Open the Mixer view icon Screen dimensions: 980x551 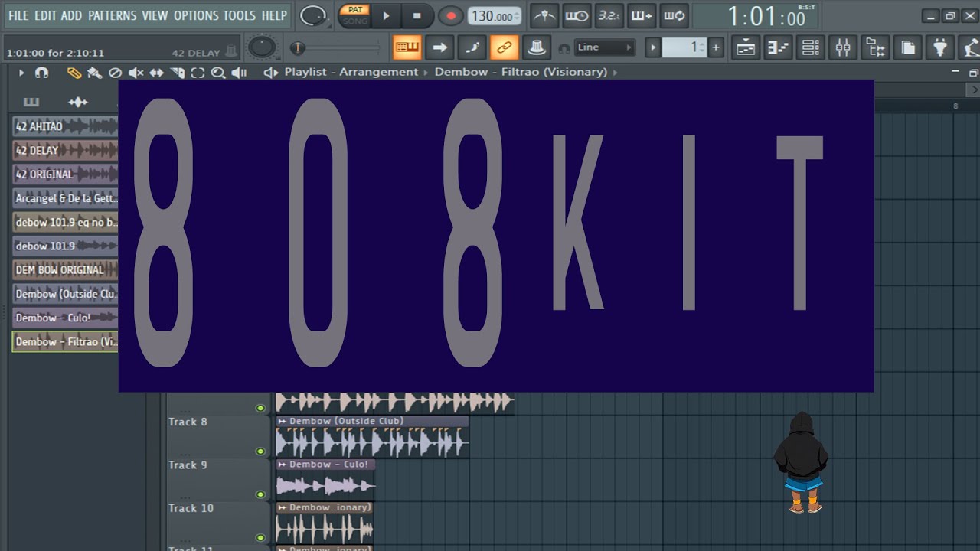pos(843,47)
